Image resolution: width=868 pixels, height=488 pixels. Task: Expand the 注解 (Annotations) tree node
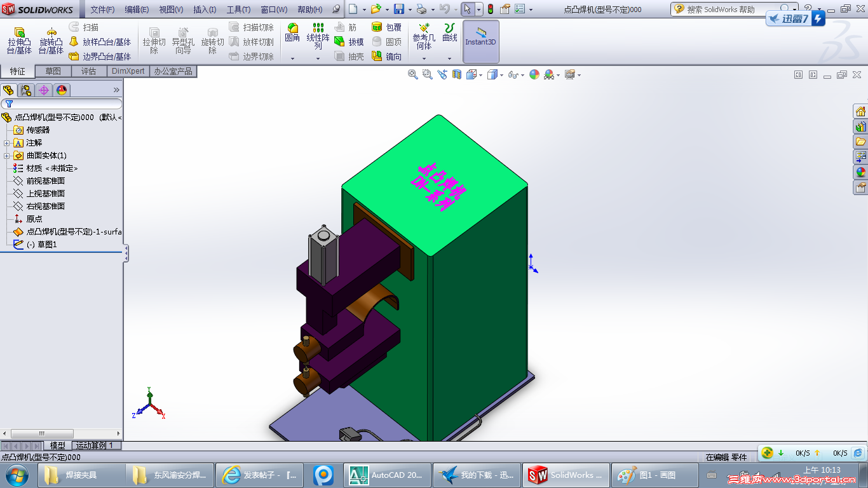click(x=6, y=143)
